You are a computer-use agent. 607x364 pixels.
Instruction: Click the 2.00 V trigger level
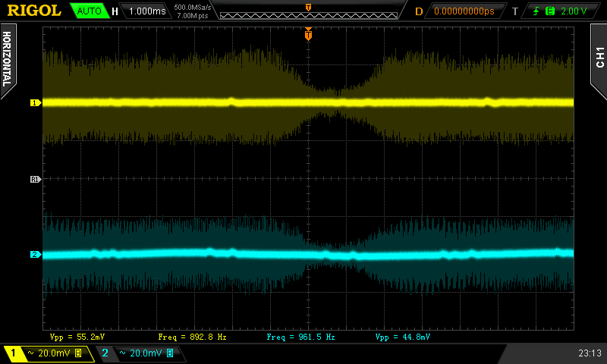point(574,11)
